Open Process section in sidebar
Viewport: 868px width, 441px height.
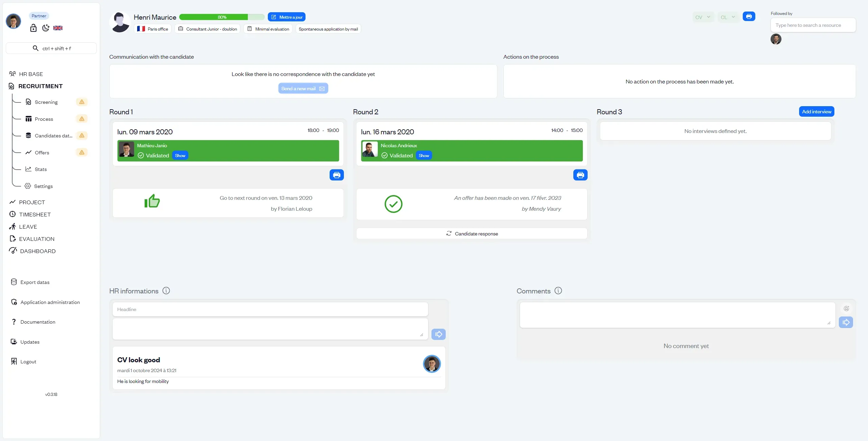[44, 119]
